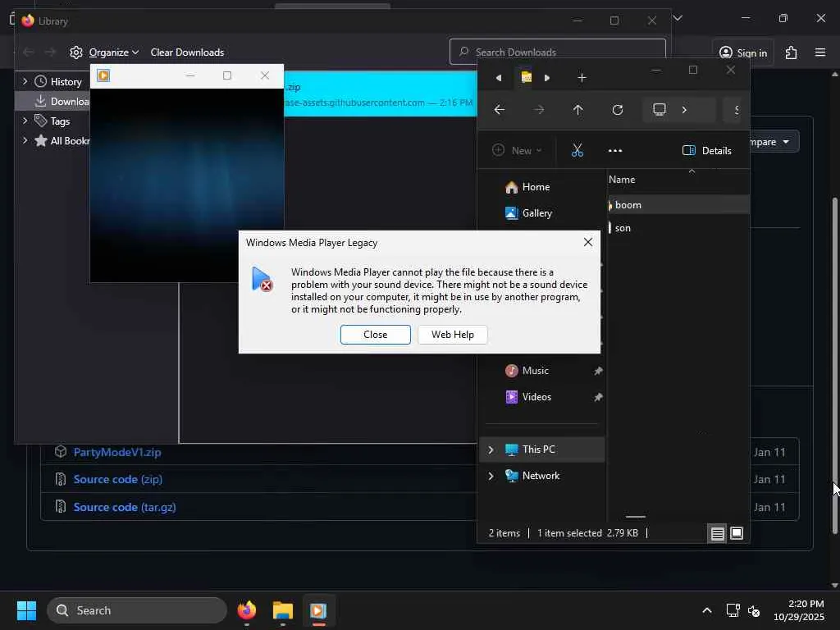
Task: Open Web Help for the error
Action: coord(452,335)
